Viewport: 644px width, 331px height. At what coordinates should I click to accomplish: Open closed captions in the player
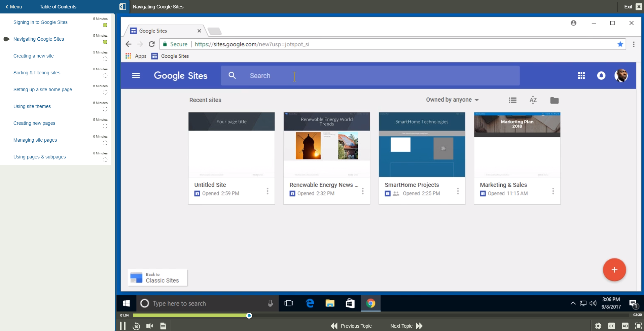[x=612, y=326]
